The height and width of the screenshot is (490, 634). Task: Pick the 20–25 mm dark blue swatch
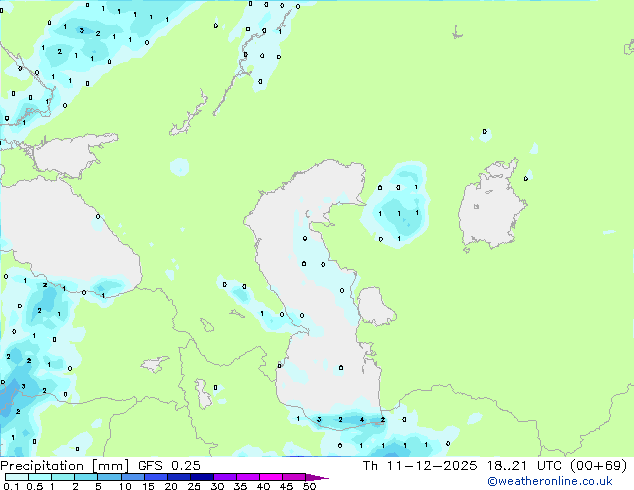(x=179, y=477)
